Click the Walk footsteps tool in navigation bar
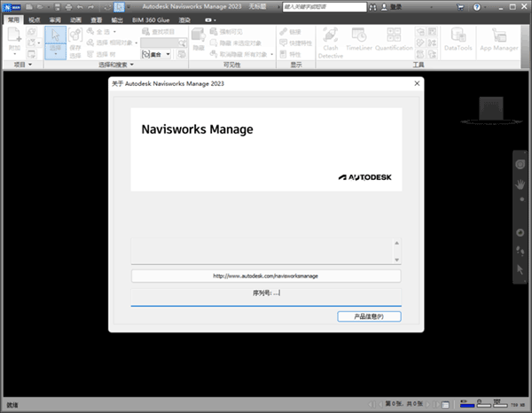This screenshot has height=413, width=532. click(x=520, y=251)
